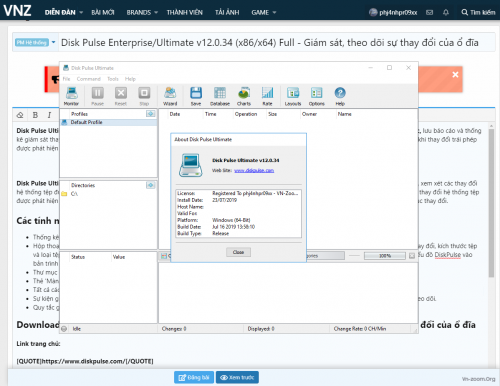Click the Operation column header
Screen dimensions: 500x386
pyautogui.click(x=246, y=114)
